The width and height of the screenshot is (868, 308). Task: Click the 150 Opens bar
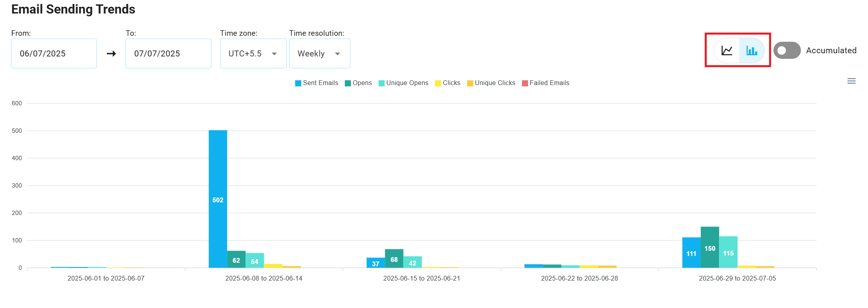(709, 247)
